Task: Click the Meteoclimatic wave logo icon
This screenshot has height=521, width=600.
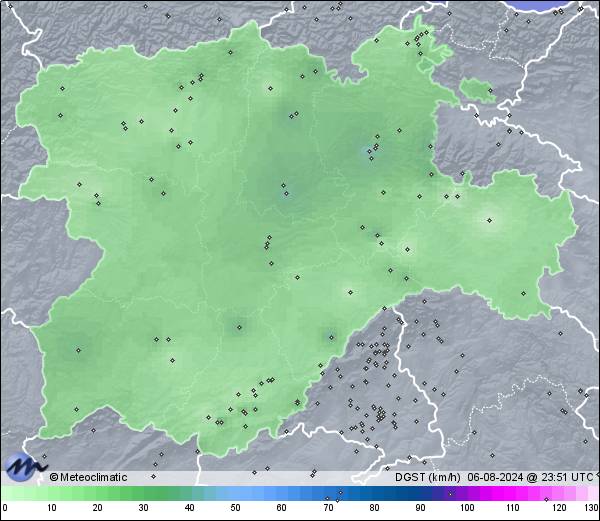Action: pos(24,465)
